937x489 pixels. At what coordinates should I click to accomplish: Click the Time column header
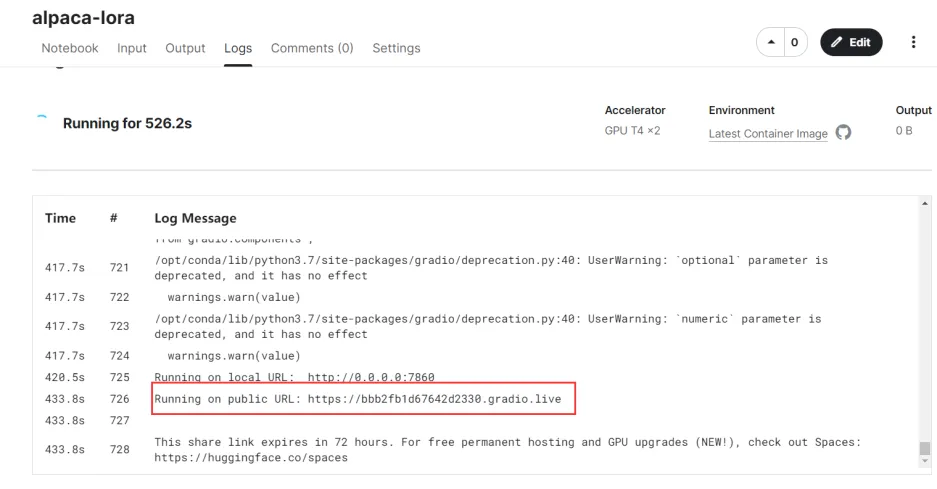(60, 218)
